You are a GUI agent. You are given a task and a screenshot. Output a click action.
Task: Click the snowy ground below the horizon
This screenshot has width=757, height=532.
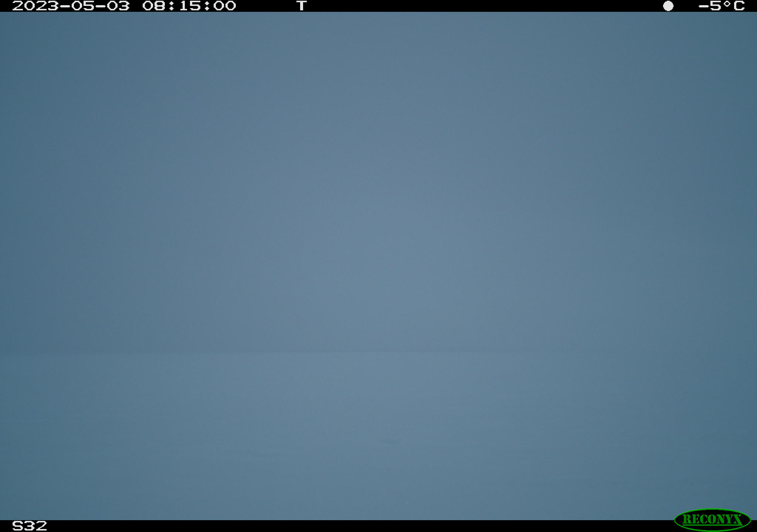pyautogui.click(x=378, y=436)
